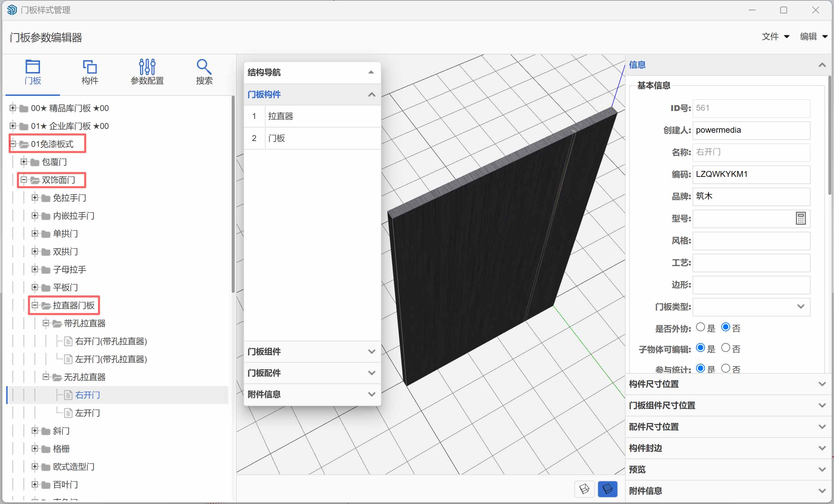Click the 编码 input field
Viewport: 834px width, 504px height.
[751, 174]
